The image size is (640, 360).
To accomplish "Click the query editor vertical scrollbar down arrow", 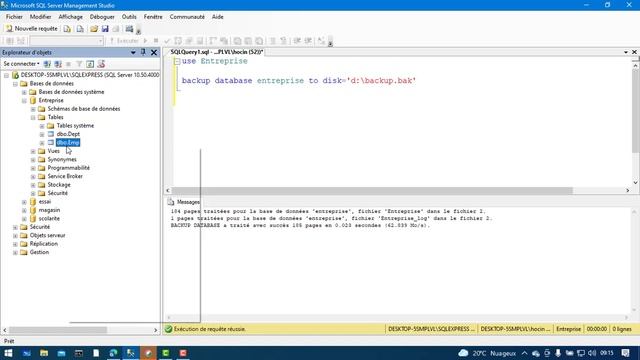I will [635, 183].
